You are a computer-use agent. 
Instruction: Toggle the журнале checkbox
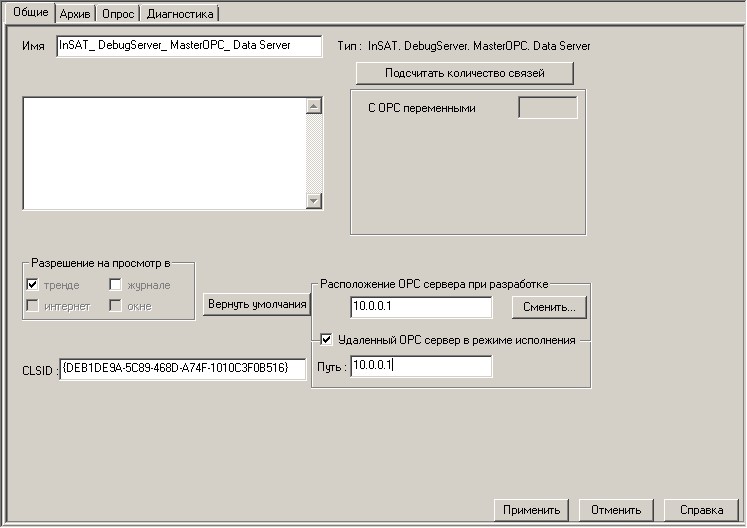[x=115, y=285]
